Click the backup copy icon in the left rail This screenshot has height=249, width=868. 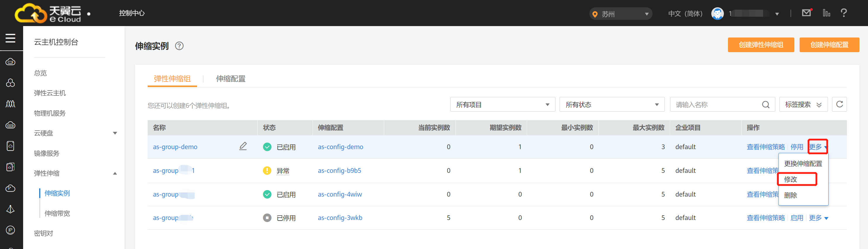point(11,167)
